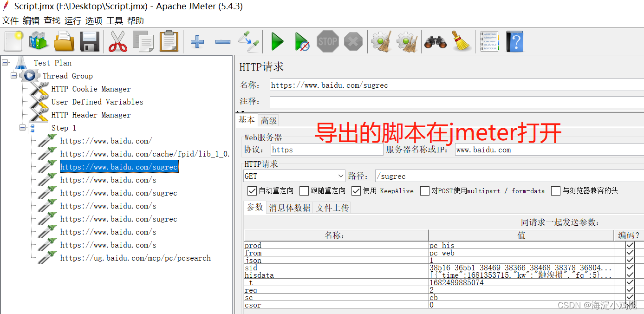Open the Function Helper icon
Viewport: 644px width, 314px height.
[489, 41]
